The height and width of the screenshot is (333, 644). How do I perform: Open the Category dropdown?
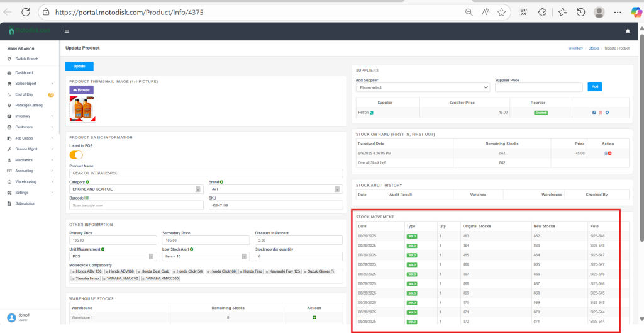click(136, 189)
